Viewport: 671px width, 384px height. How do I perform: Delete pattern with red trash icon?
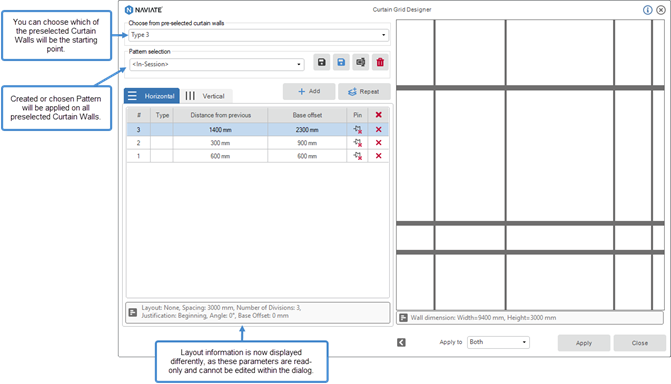pyautogui.click(x=380, y=63)
